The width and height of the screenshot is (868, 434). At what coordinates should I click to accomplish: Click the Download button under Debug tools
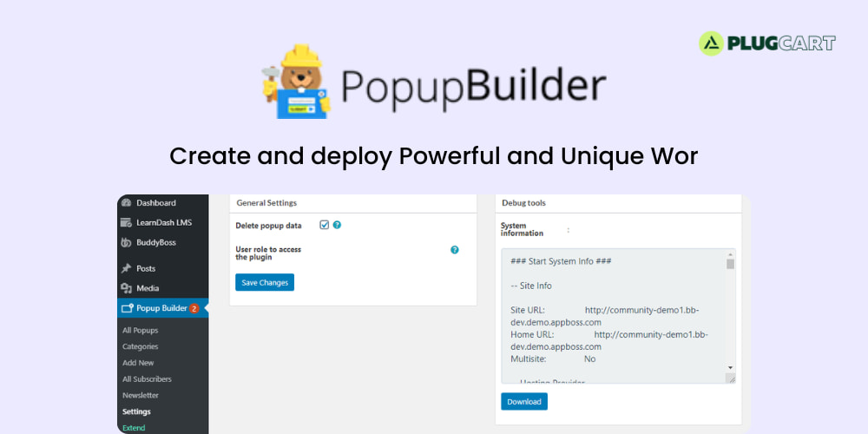click(523, 402)
